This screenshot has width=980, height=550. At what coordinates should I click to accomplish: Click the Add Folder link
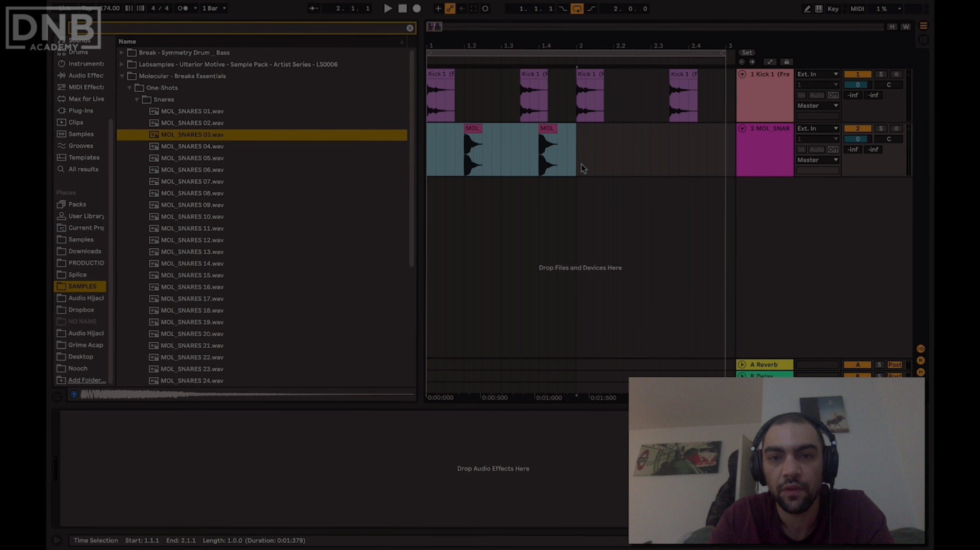[x=87, y=380]
